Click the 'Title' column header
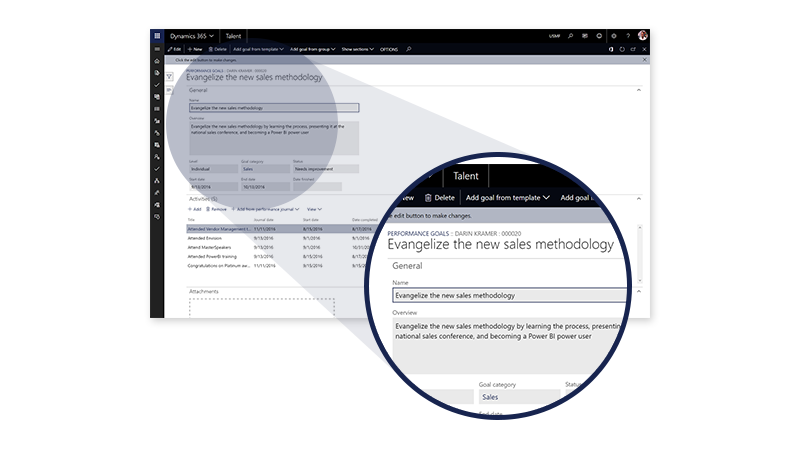The width and height of the screenshot is (800, 450). pos(191,220)
